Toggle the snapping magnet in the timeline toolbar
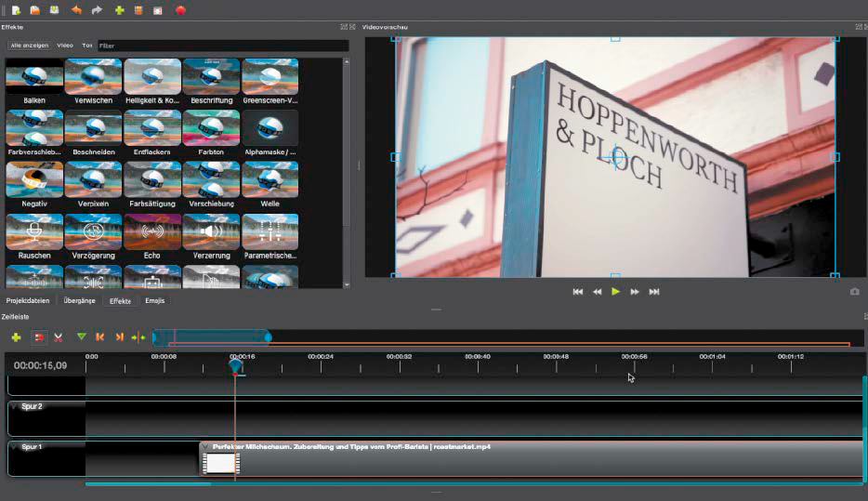This screenshot has width=868, height=501. [x=39, y=337]
